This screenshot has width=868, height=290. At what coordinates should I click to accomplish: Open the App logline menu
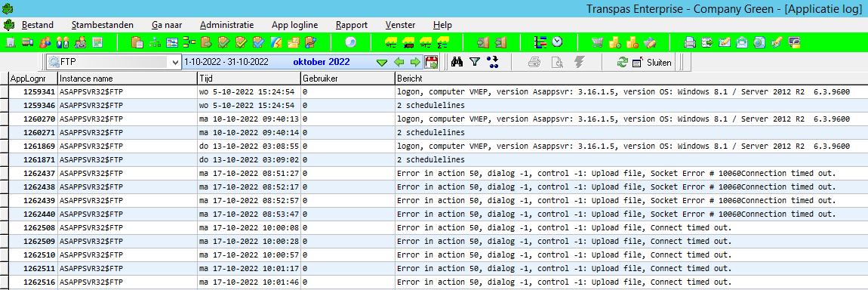point(295,25)
